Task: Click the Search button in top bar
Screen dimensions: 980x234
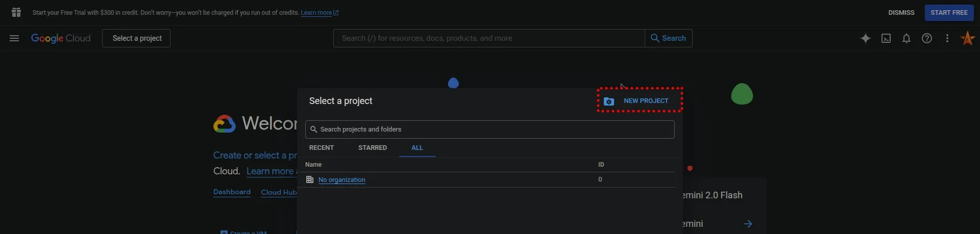Action: (669, 38)
